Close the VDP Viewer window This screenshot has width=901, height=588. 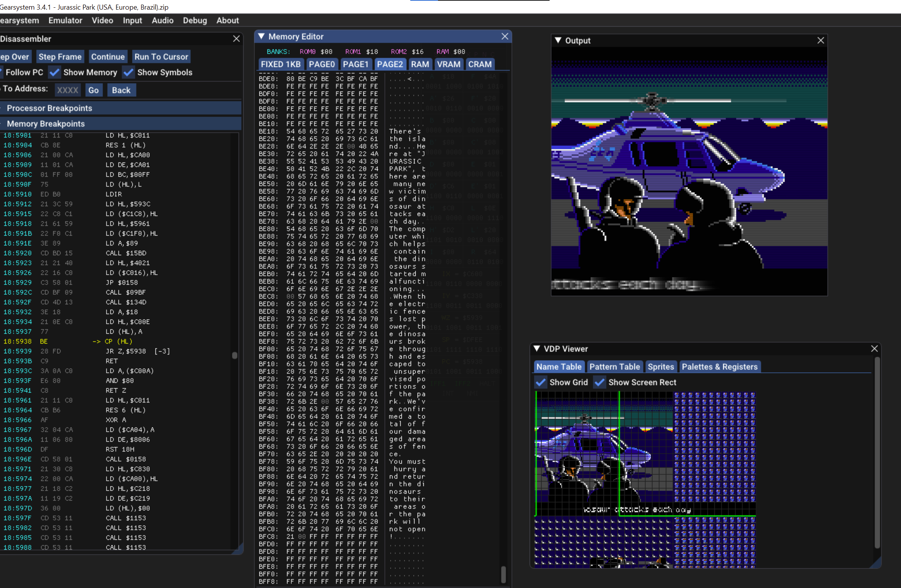(x=874, y=348)
